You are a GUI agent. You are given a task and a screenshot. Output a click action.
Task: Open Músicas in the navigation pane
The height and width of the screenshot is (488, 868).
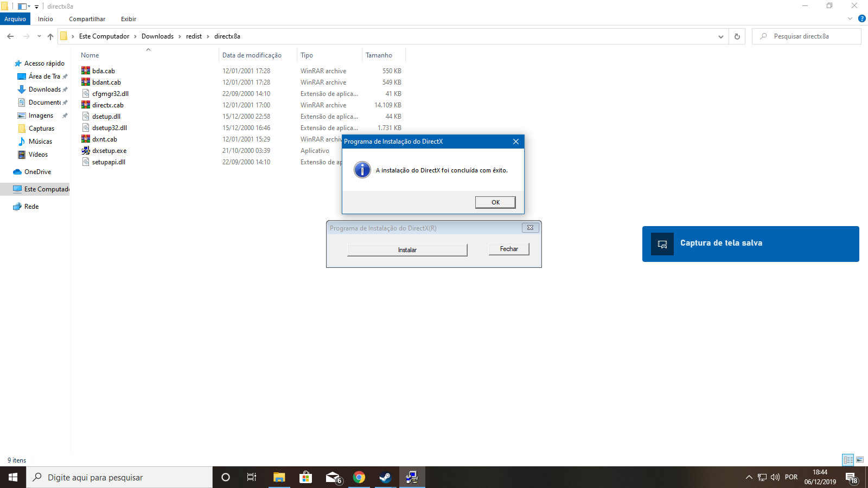pos(40,142)
